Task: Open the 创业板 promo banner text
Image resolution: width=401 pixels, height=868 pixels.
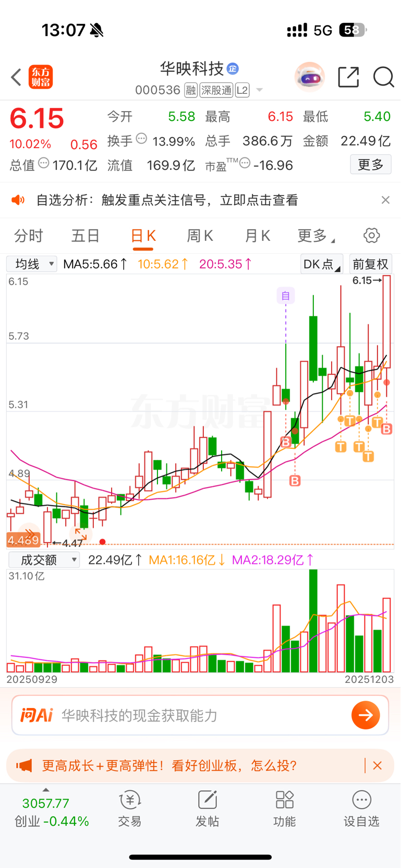Action: (169, 765)
